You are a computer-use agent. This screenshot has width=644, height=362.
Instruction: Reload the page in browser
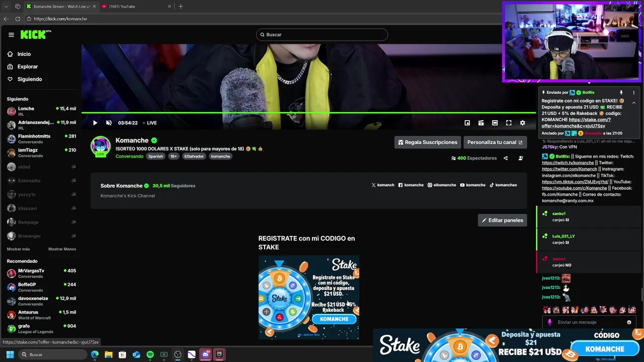[x=18, y=19]
